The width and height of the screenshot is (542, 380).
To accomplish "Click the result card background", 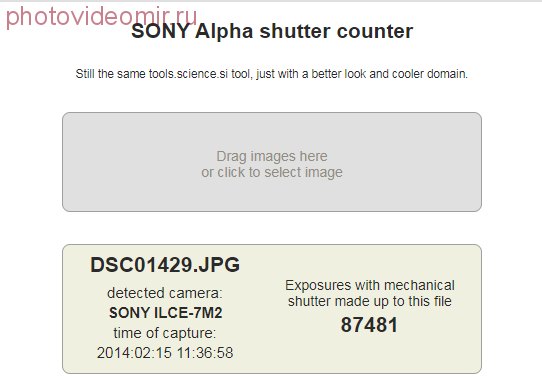I will (x=272, y=309).
